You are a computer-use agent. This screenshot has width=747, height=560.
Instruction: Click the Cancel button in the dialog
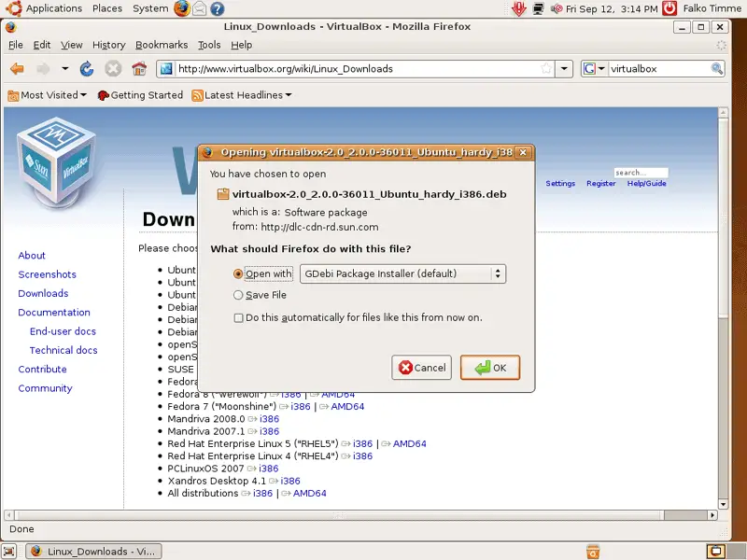pos(422,368)
